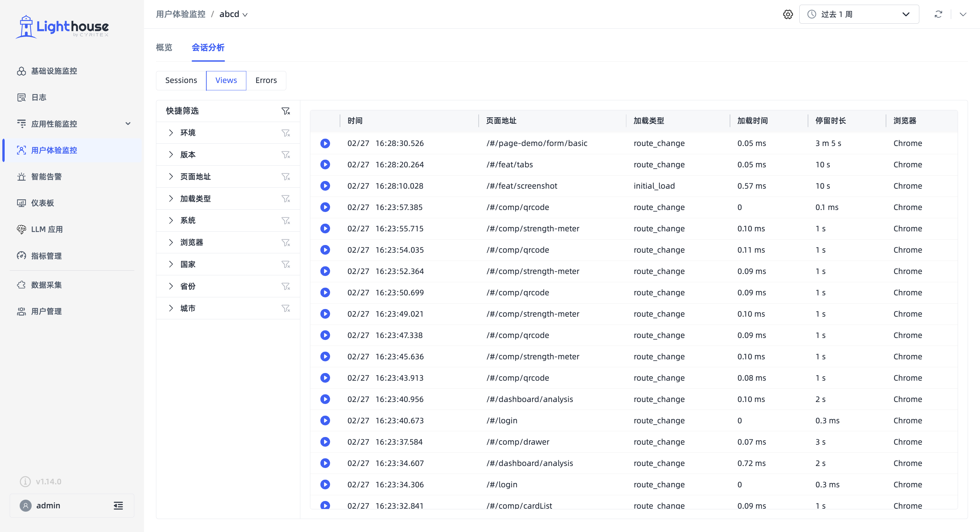Expand the 页面地址 filter group

click(171, 177)
